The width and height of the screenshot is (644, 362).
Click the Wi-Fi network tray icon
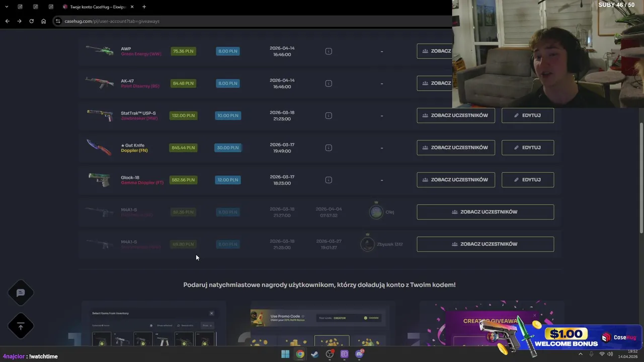click(602, 354)
